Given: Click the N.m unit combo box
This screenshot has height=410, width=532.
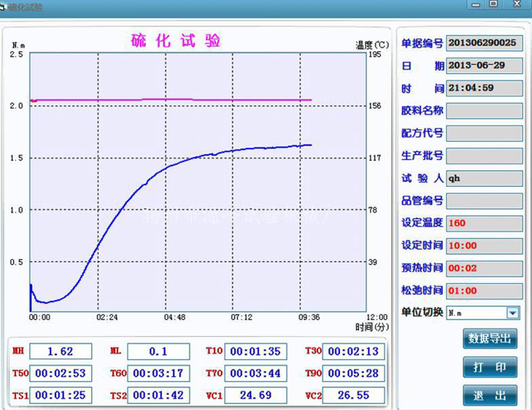Looking at the screenshot, I should pyautogui.click(x=476, y=313).
